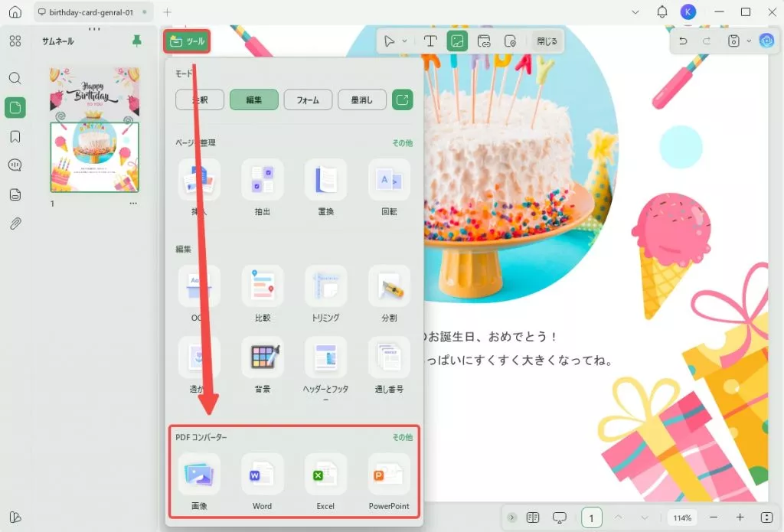Show the bookmarks panel
Screen dimensions: 784x532
pyautogui.click(x=15, y=136)
